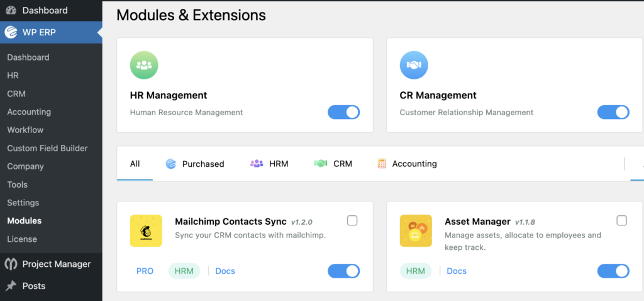This screenshot has width=644, height=301.
Task: Switch to the Purchased tab
Action: [195, 164]
